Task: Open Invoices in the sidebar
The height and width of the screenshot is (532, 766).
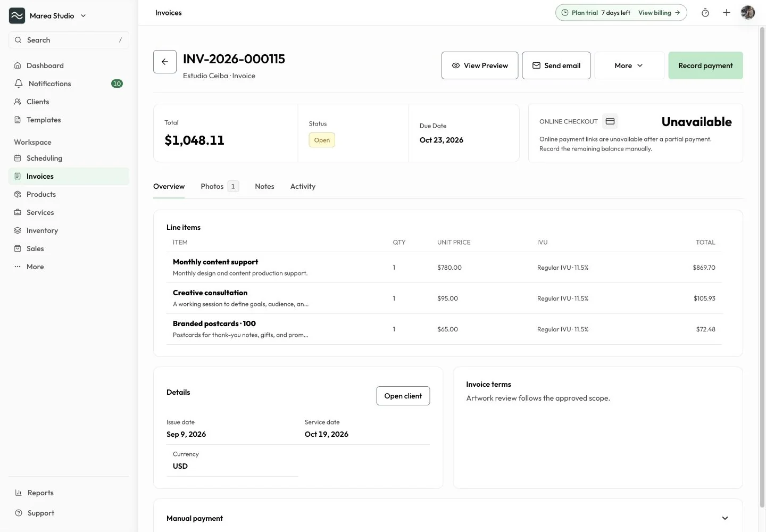Action: coord(69,176)
